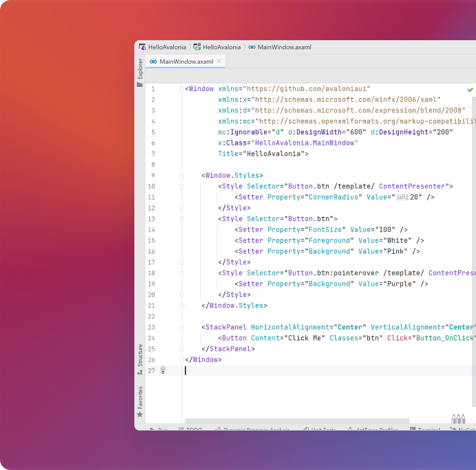Viewport: 476px width, 470px height.
Task: Select the MainWindow.axaml breadcrumb in navigation bar
Action: [280, 47]
